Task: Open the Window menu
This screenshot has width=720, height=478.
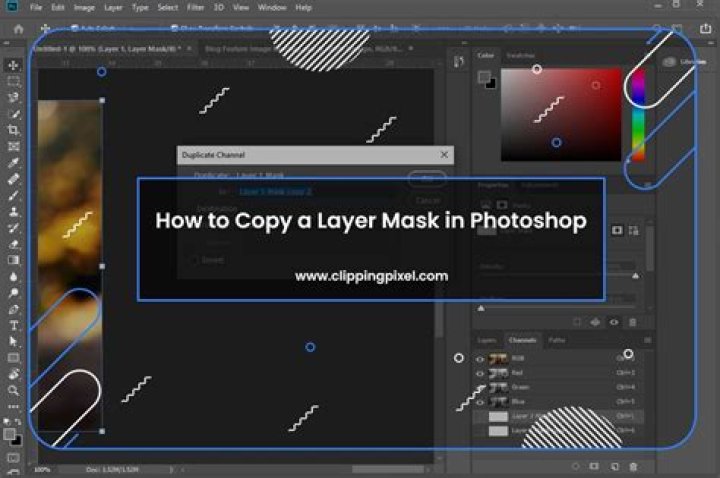Action: coord(272,7)
